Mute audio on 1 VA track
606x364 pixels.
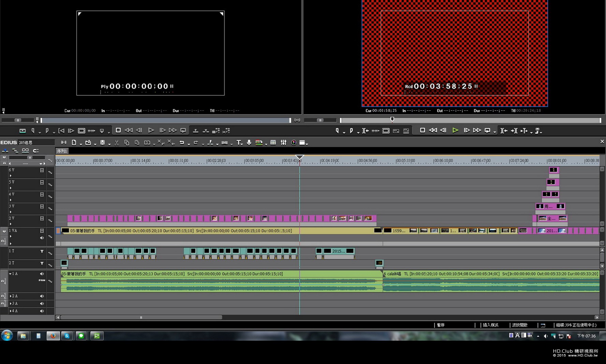[x=42, y=238]
